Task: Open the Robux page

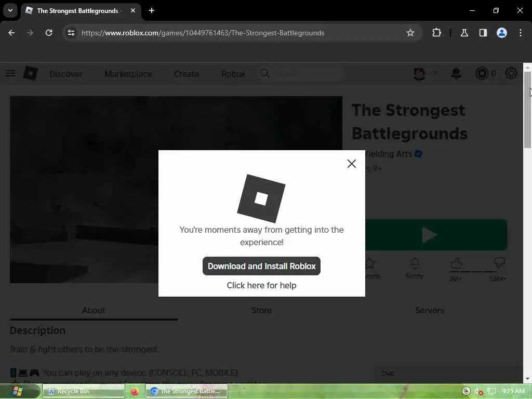Action: (x=233, y=74)
